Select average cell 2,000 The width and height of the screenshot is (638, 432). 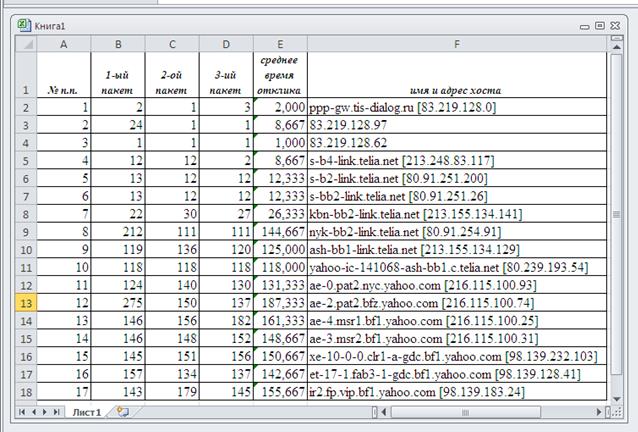pyautogui.click(x=280, y=107)
